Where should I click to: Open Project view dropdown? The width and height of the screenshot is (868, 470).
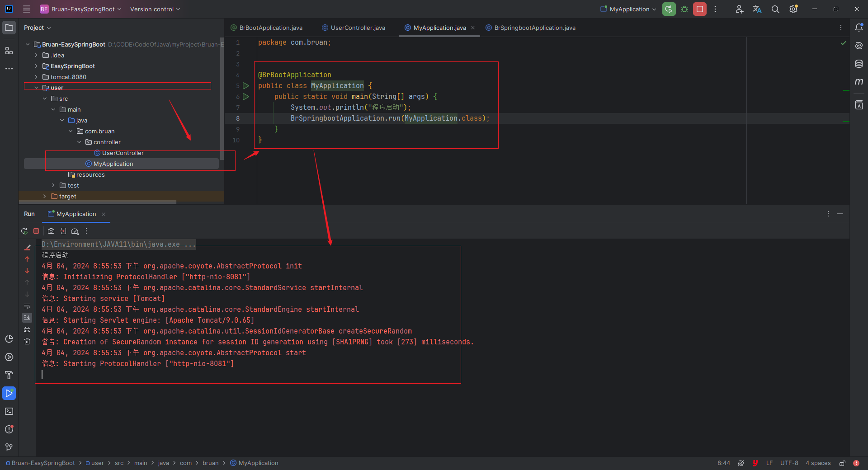click(37, 28)
